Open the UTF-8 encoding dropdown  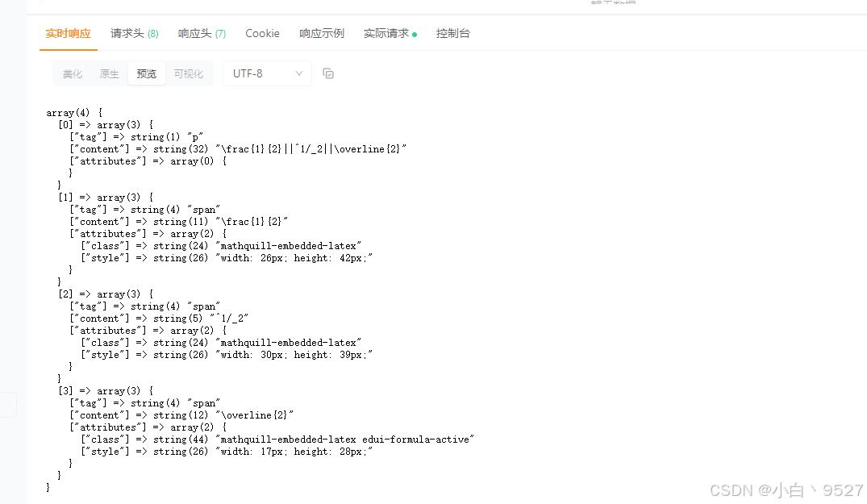[268, 73]
